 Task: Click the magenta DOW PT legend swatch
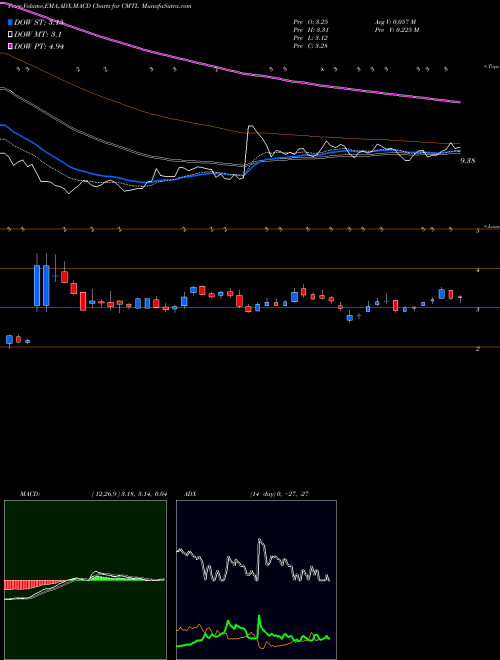pos(10,46)
